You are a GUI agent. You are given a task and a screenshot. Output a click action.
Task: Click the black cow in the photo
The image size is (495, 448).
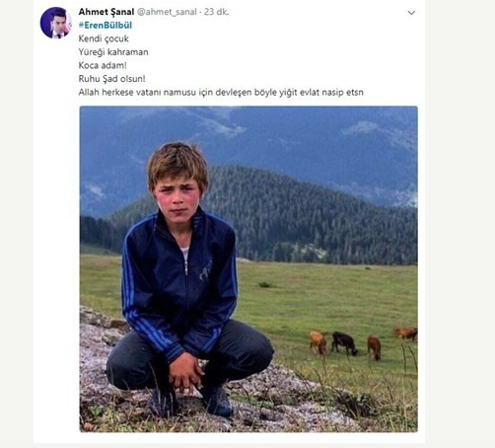[344, 343]
